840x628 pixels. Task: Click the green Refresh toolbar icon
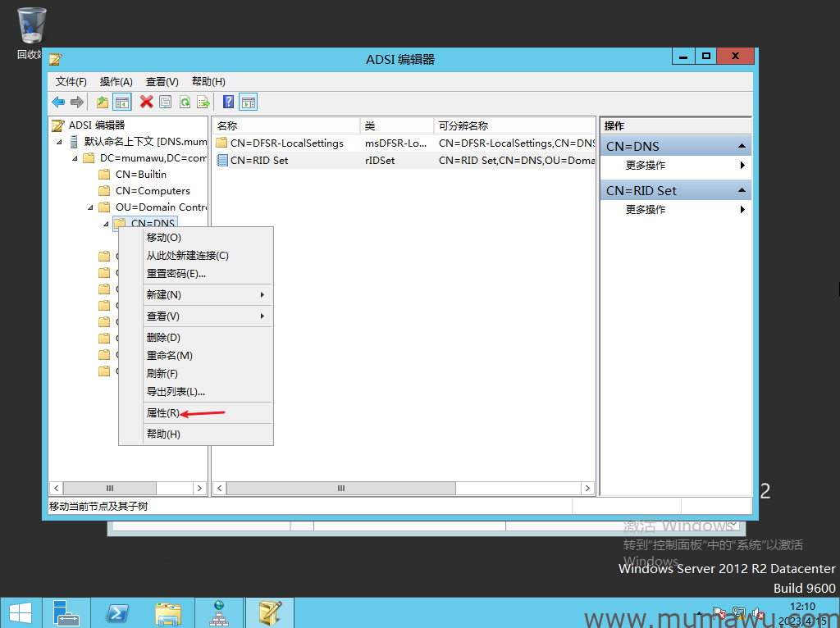[185, 102]
